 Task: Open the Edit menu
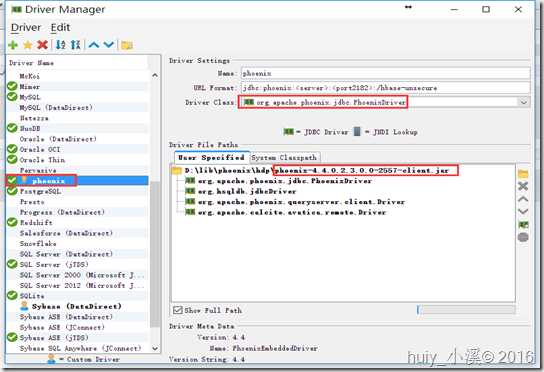(x=60, y=27)
